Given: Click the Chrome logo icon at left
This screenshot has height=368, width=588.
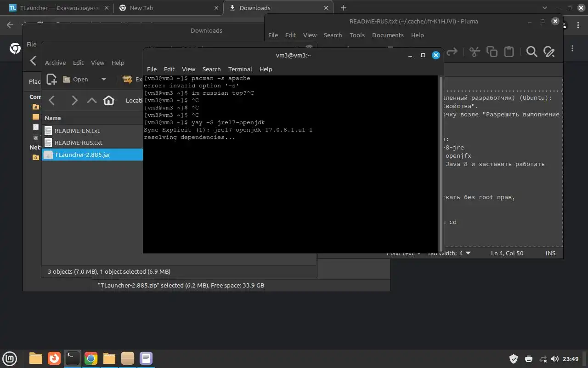Looking at the screenshot, I should [15, 48].
